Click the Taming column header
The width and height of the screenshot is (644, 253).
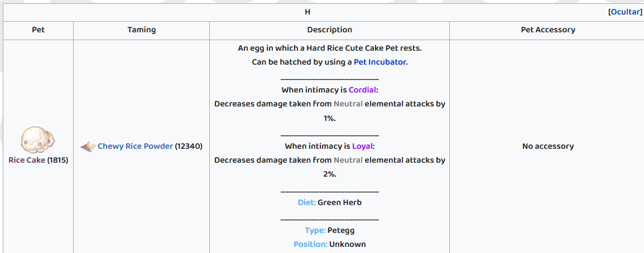coord(142,30)
